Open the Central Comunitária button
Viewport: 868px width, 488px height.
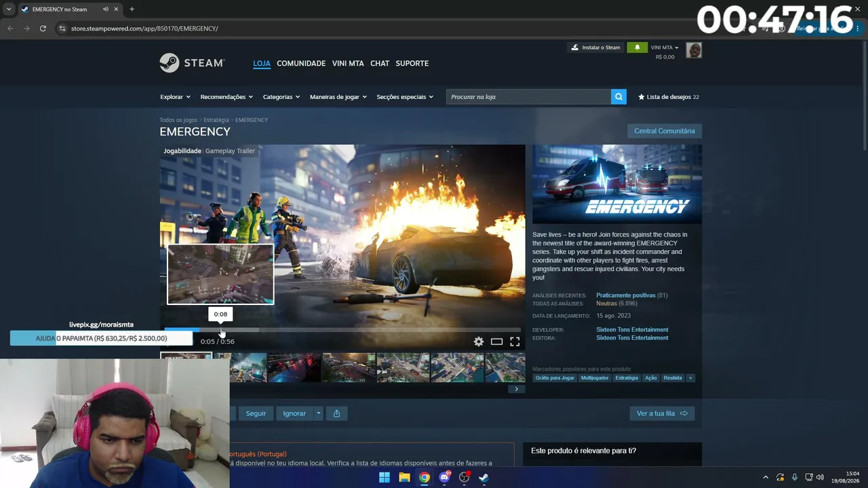665,131
